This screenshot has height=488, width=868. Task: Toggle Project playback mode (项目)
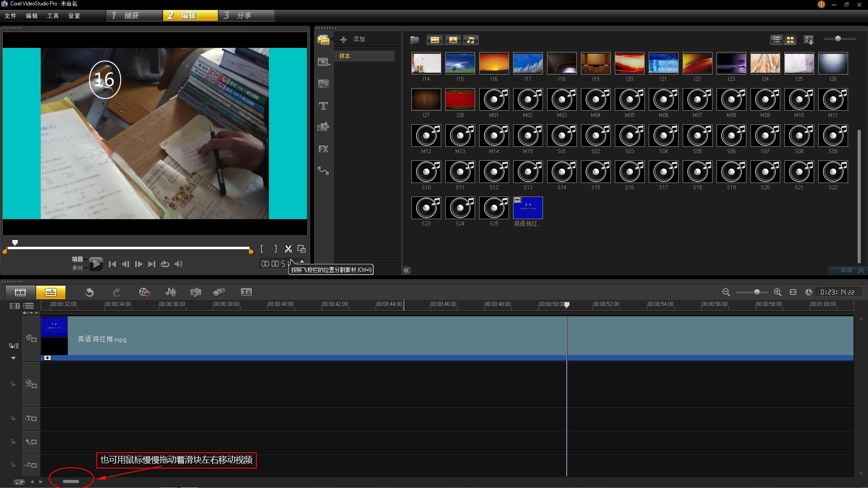click(x=77, y=259)
